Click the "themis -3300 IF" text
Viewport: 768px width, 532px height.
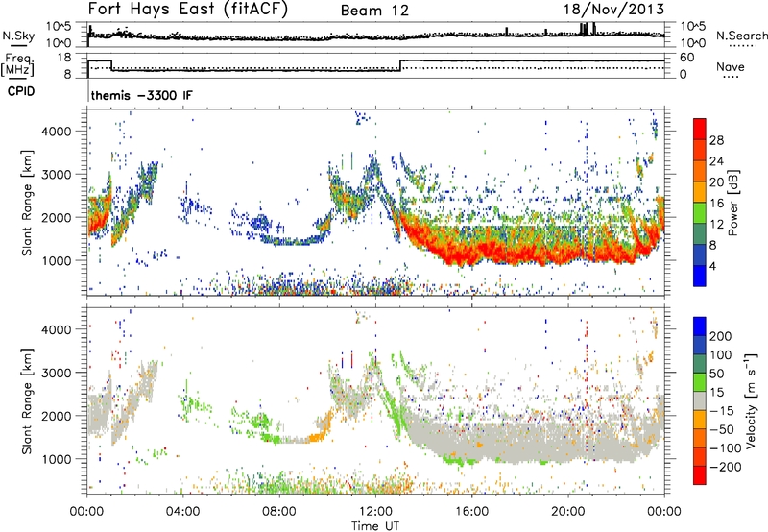[141, 95]
